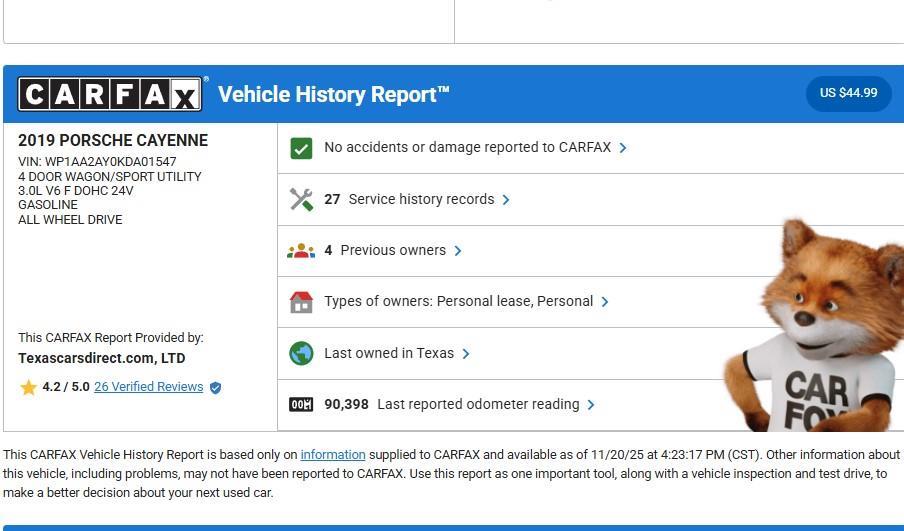Expand the last reported odometer reading chevron

pyautogui.click(x=591, y=405)
